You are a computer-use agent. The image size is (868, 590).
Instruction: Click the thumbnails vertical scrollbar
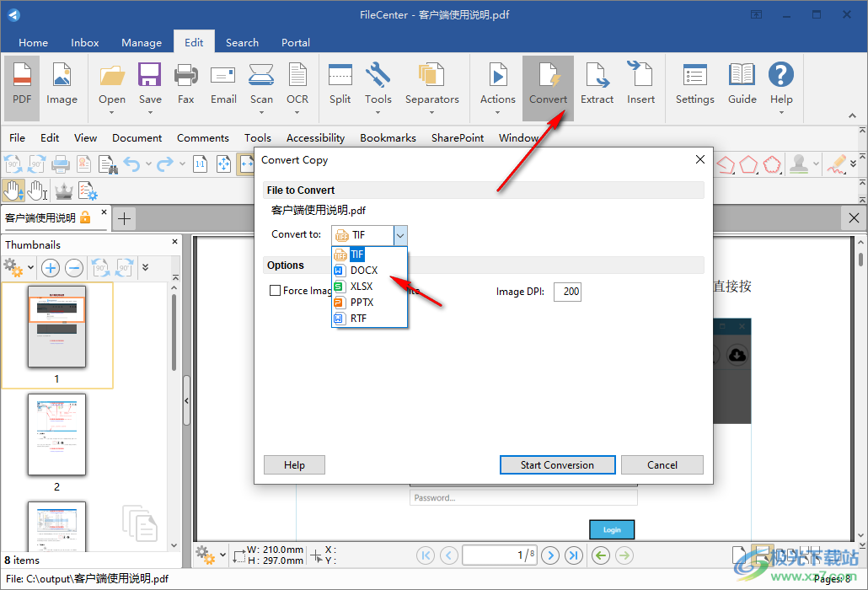[x=174, y=332]
